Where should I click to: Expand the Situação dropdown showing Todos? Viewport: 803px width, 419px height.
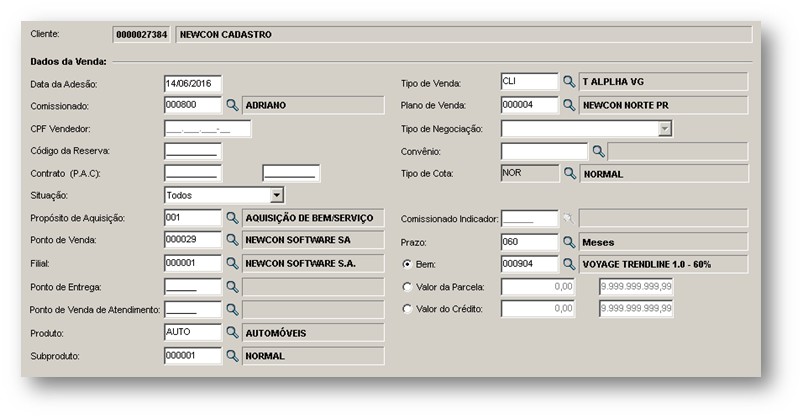(x=277, y=195)
